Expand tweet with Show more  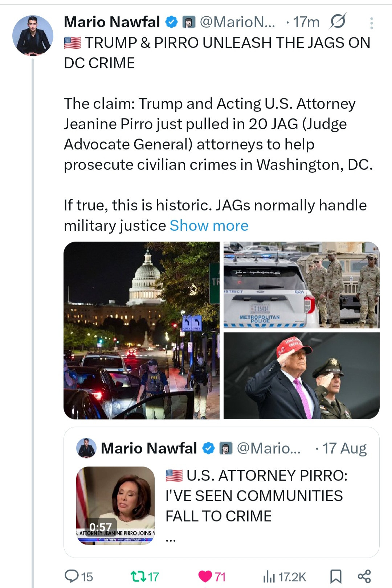coord(209,226)
